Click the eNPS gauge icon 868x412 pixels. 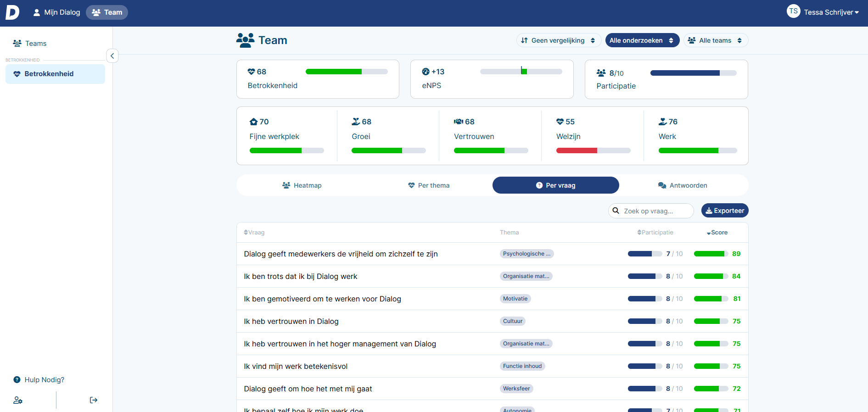coord(426,72)
